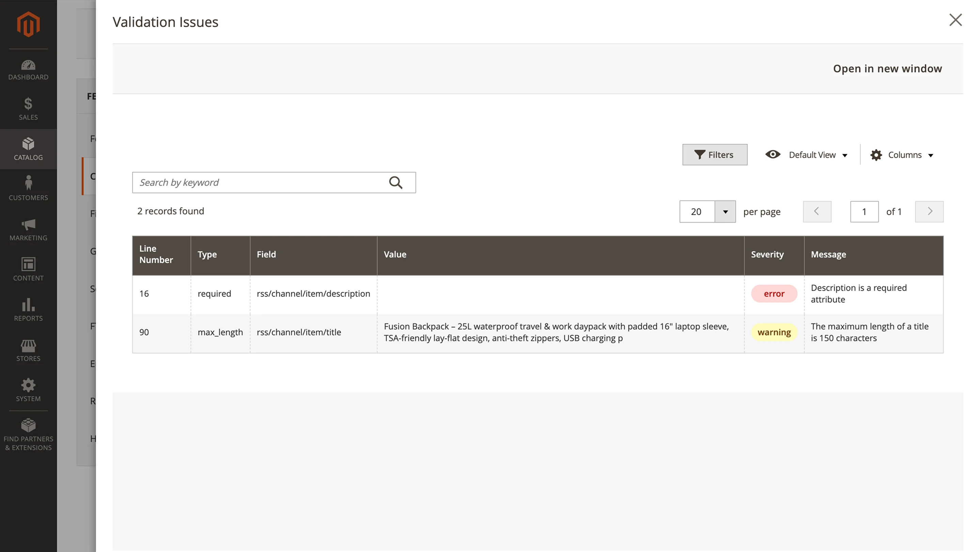Viewport: 980px width, 552px height.
Task: Select the Customers sidebar icon
Action: click(28, 188)
